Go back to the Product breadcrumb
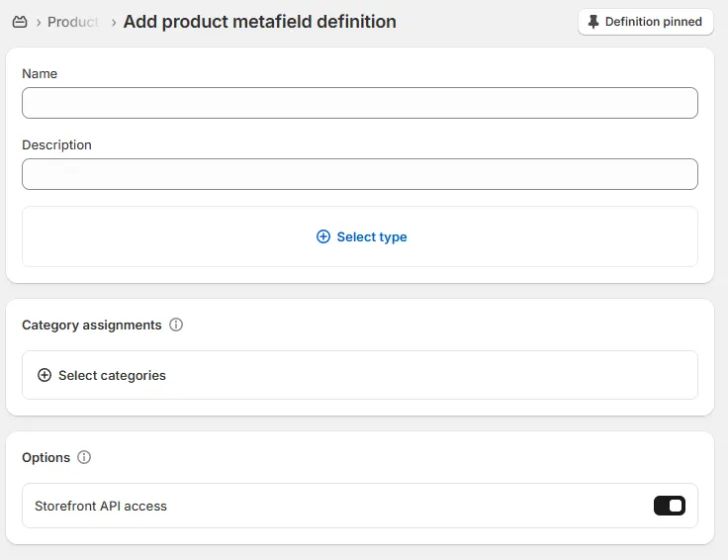The image size is (728, 560). point(73,22)
